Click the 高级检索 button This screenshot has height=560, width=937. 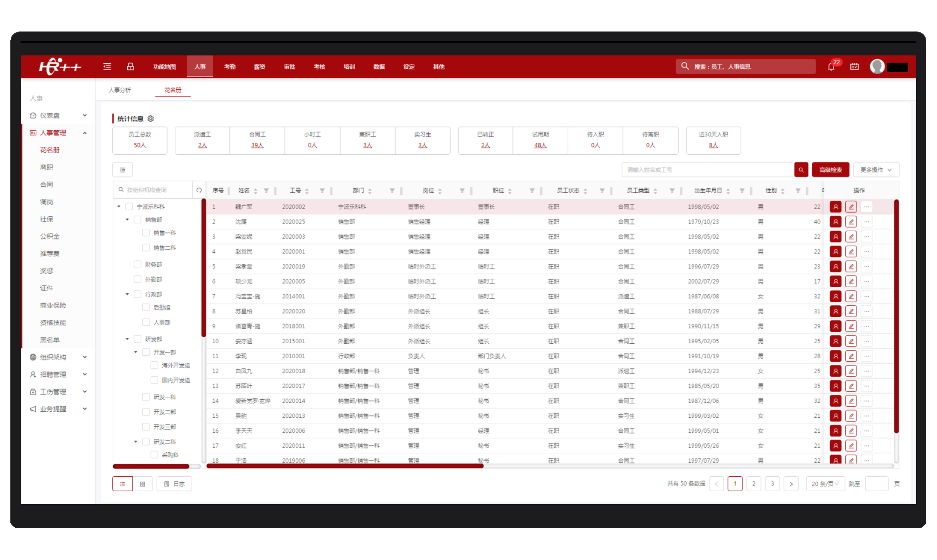(830, 170)
